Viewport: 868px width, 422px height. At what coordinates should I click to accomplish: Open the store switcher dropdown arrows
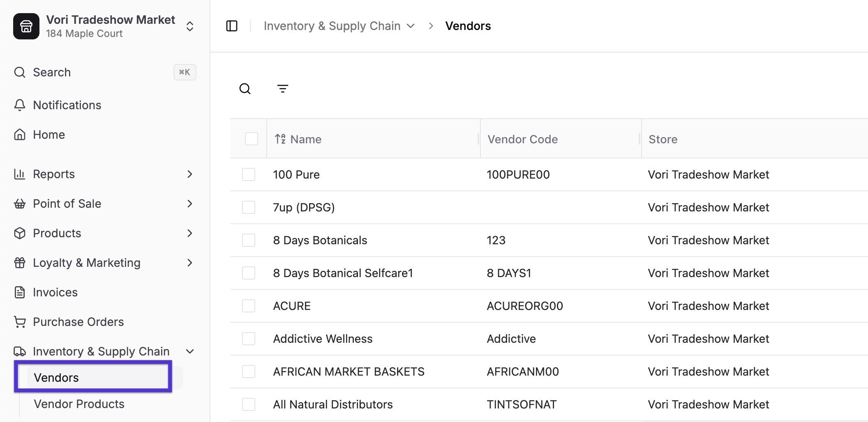coord(189,26)
